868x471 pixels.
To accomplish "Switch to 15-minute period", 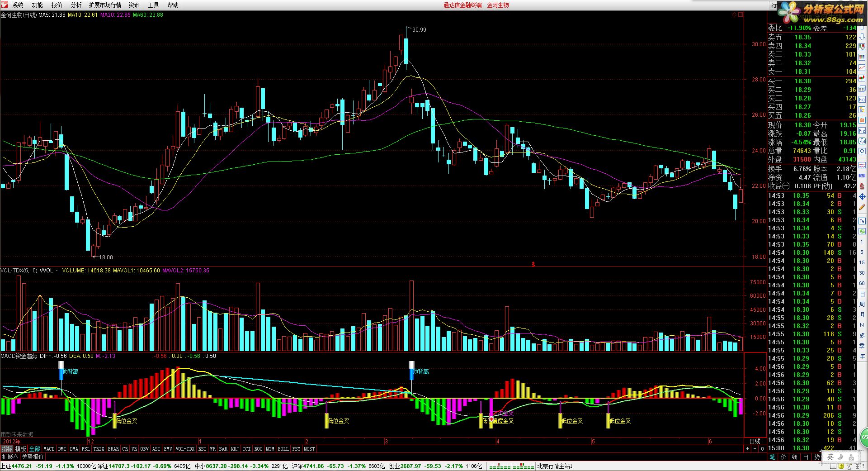I will click(x=862, y=262).
